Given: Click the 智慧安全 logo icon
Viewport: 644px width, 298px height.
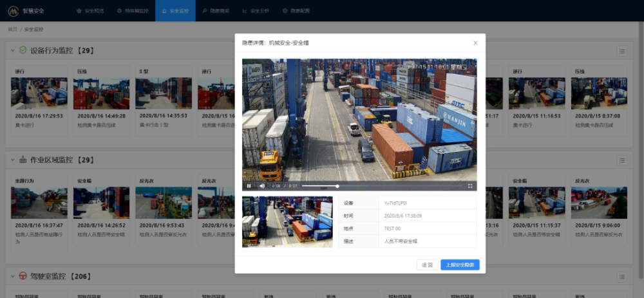Looking at the screenshot, I should click(x=13, y=11).
